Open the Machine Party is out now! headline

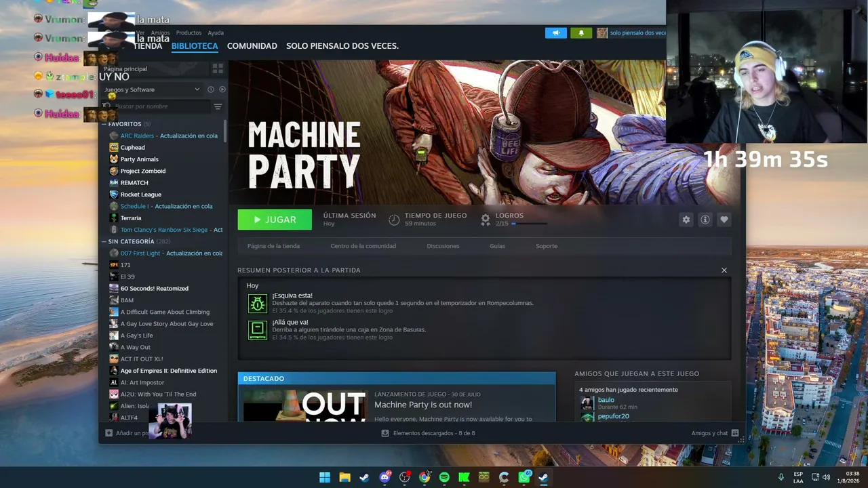[x=423, y=405]
